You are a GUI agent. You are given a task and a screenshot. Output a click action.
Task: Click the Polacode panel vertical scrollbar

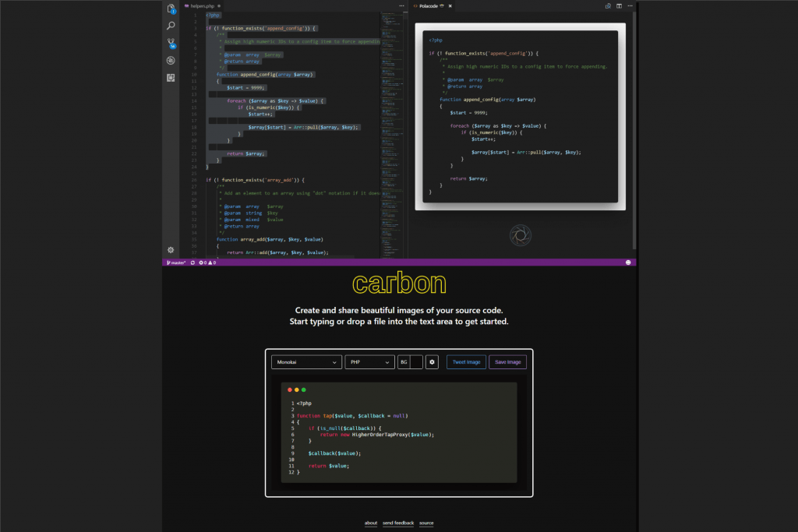point(634,130)
